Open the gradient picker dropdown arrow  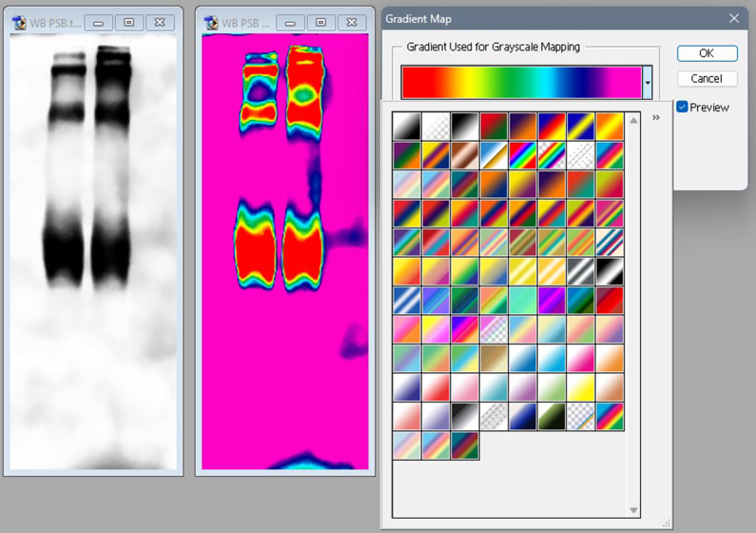point(648,83)
